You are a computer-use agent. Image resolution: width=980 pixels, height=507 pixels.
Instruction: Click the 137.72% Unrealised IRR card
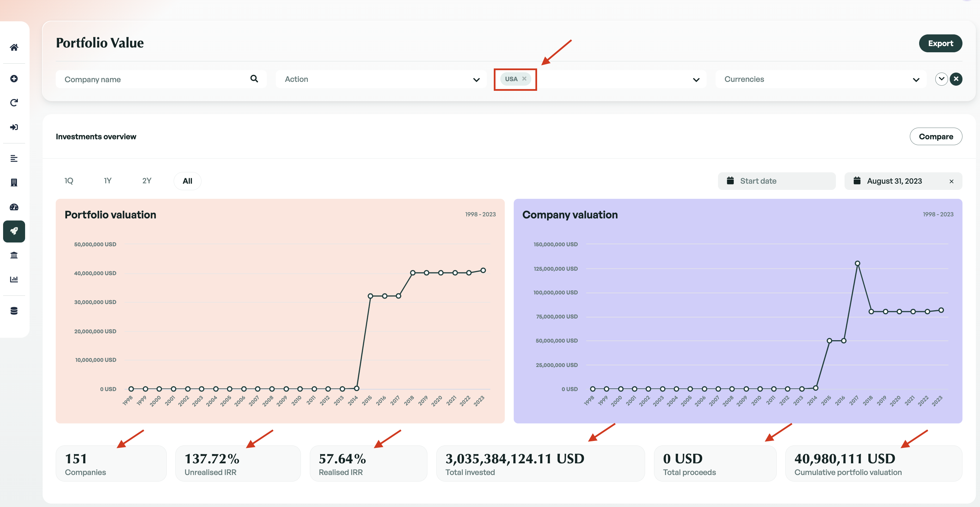click(238, 464)
